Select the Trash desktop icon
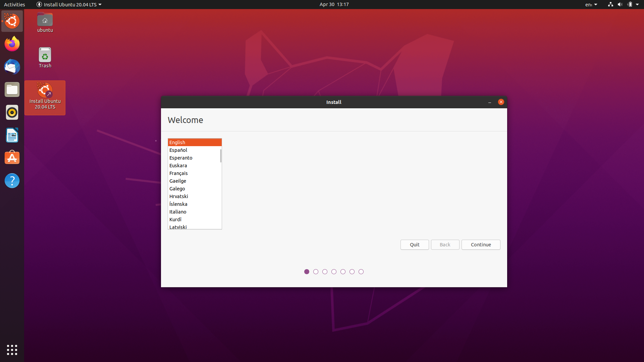The width and height of the screenshot is (644, 362). pyautogui.click(x=45, y=58)
